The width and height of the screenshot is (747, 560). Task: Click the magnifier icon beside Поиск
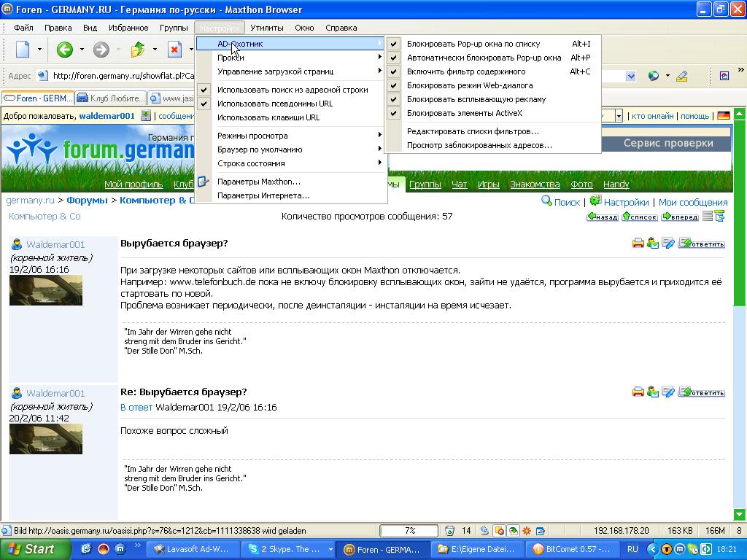point(546,201)
